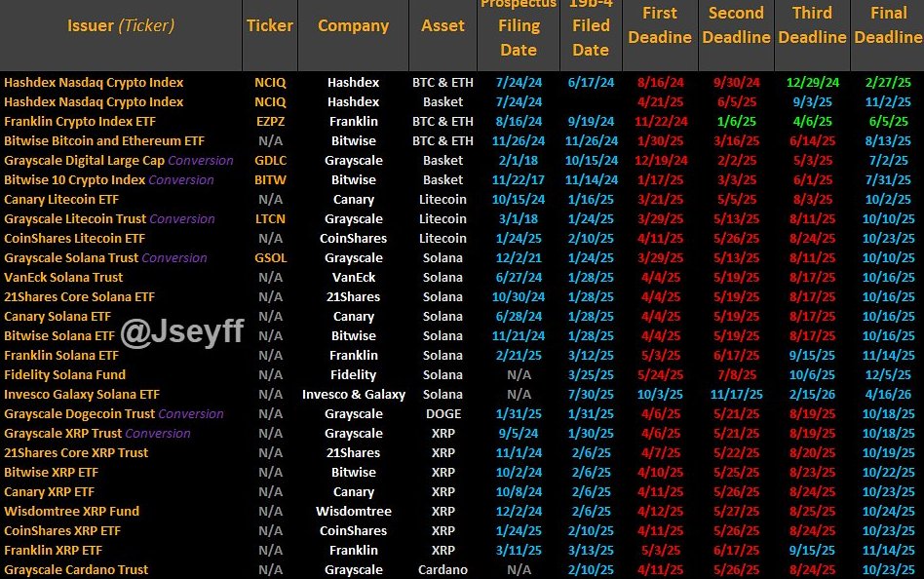Viewport: 924px width, 579px height.
Task: Click the DOGE asset cell
Action: [x=443, y=414]
